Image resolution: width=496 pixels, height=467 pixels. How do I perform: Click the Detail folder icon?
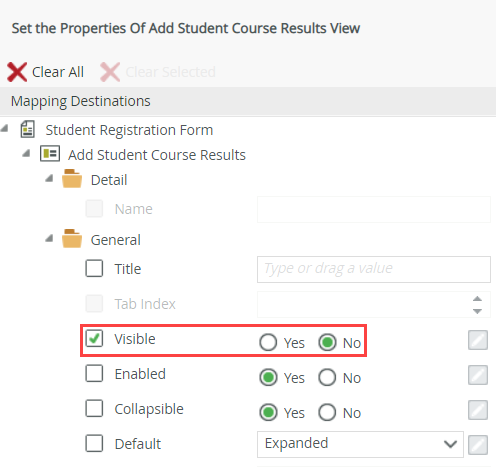pos(72,179)
